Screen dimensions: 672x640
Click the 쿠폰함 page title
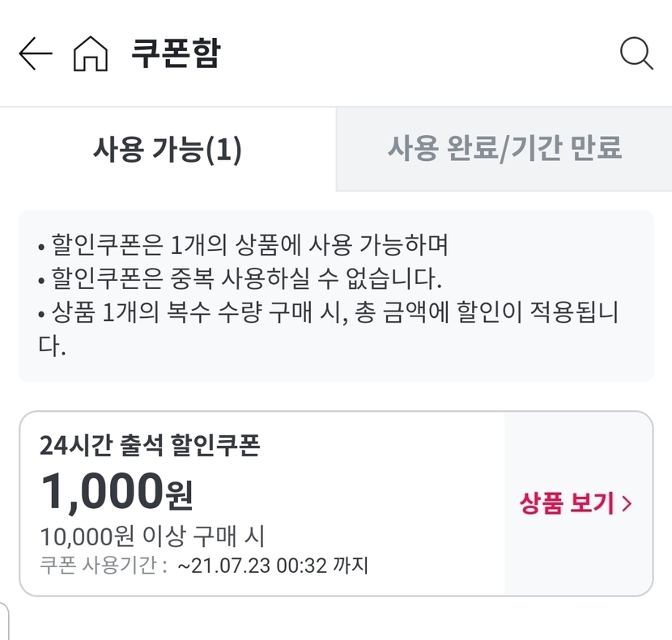176,54
